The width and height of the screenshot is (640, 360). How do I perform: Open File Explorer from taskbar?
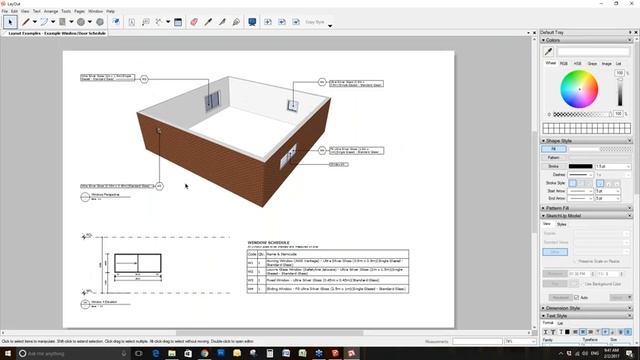coord(172,353)
